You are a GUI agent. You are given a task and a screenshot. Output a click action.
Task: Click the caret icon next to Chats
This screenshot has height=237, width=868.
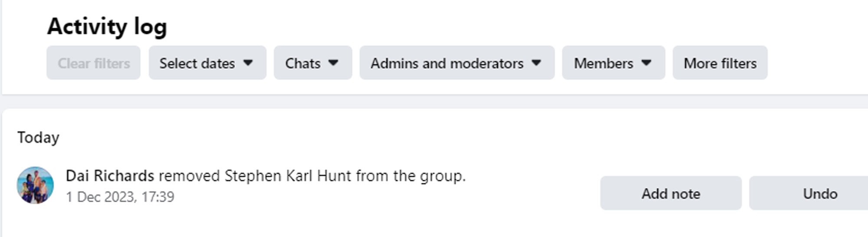(x=333, y=63)
